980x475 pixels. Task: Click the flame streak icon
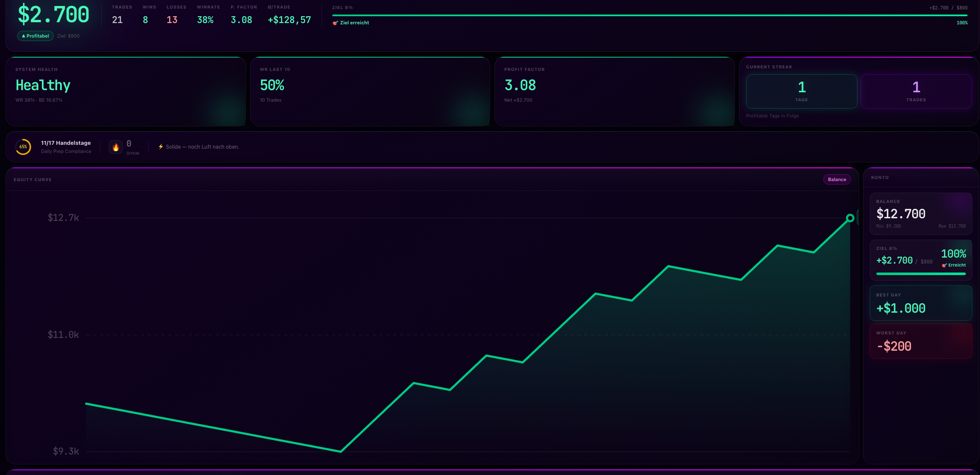coord(116,147)
